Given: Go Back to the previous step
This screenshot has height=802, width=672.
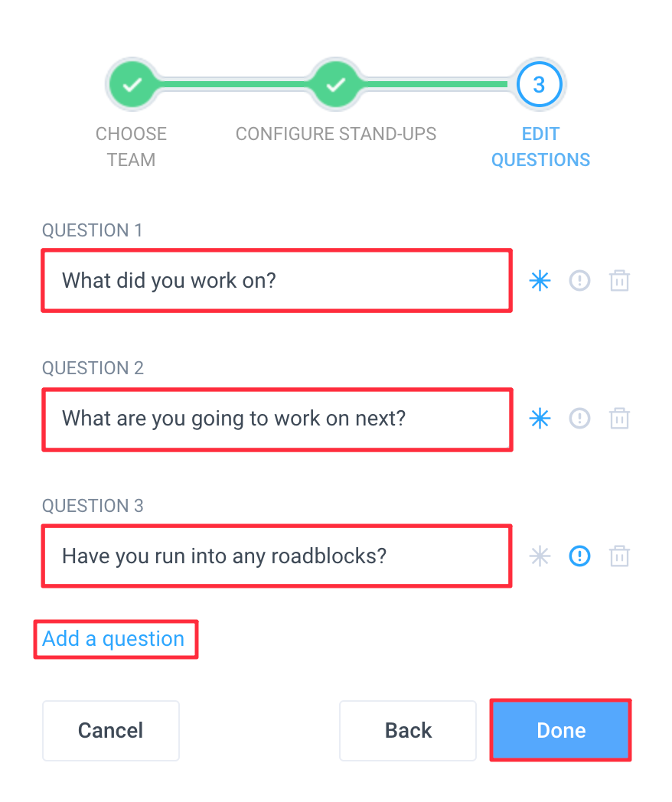Looking at the screenshot, I should pyautogui.click(x=408, y=730).
